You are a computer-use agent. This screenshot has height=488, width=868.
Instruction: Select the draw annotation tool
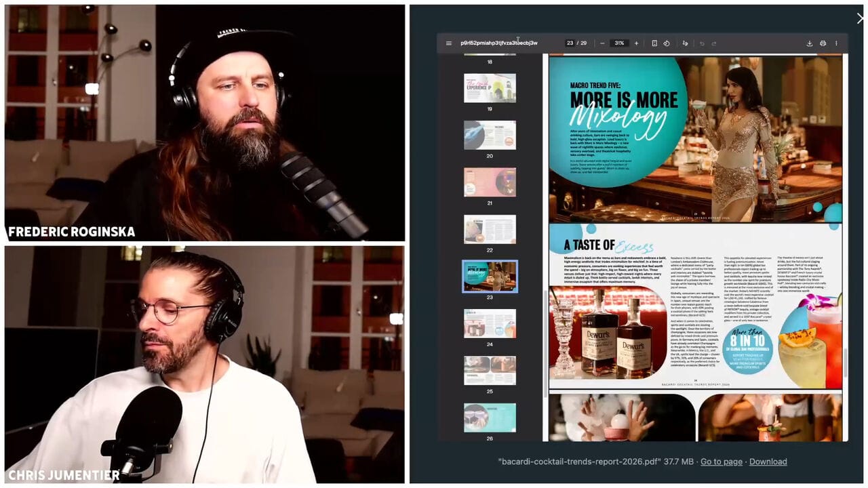685,43
